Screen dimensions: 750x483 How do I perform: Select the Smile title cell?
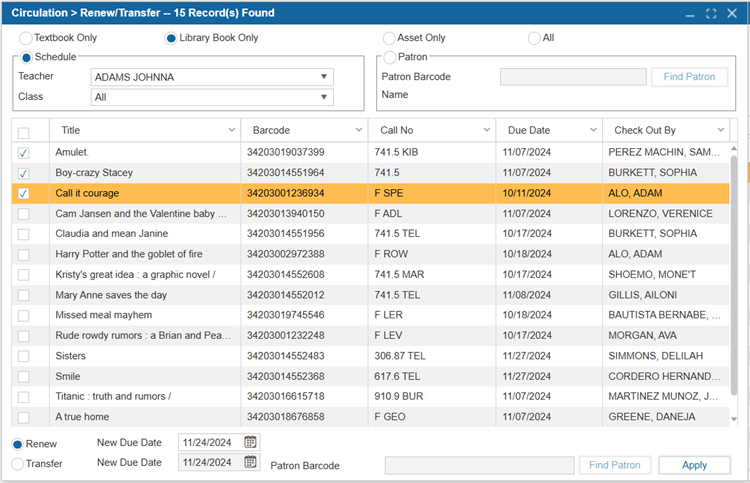[145, 376]
